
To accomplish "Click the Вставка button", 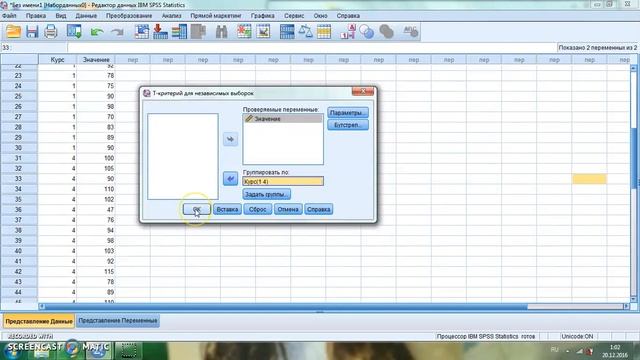I will [x=227, y=209].
